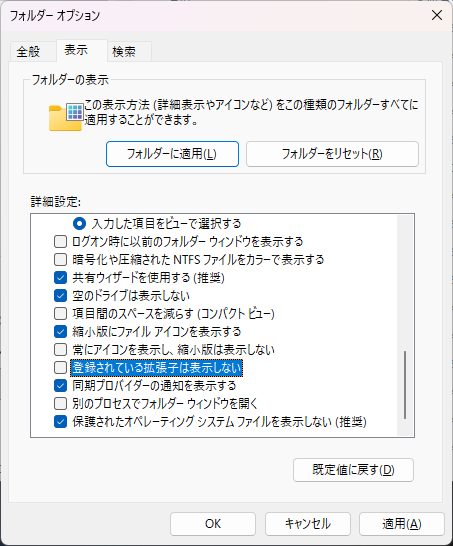Uncheck 縮小版にファイル アイコンを表示する
This screenshot has height=546, width=453.
[x=60, y=332]
